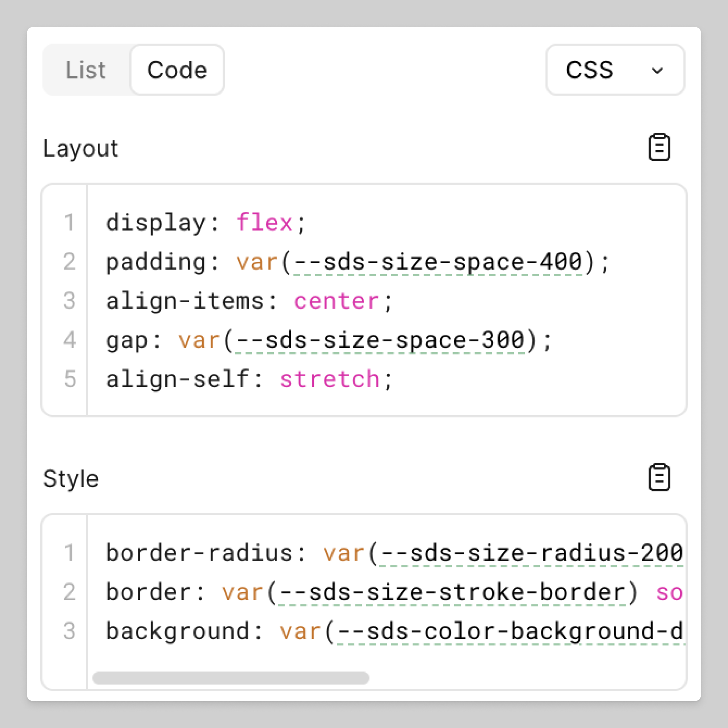Copy the Layout code with clipboard icon
Screen dimensions: 728x728
(659, 147)
